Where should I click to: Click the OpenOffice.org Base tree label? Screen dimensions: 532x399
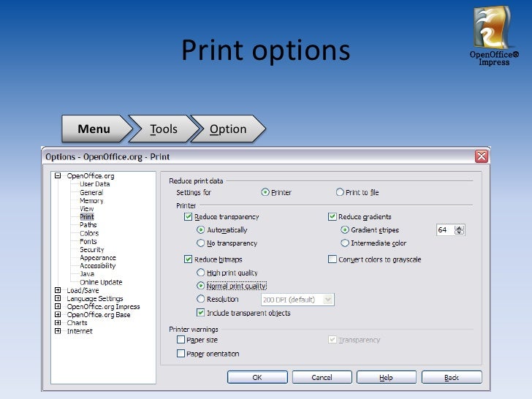pyautogui.click(x=99, y=315)
